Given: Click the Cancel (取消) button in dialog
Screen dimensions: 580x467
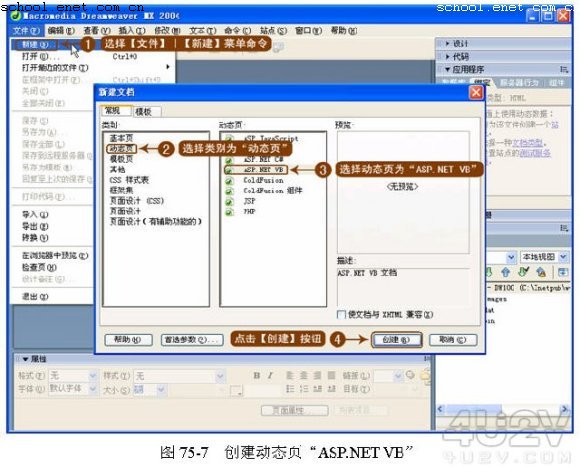Looking at the screenshot, I should pos(453,339).
